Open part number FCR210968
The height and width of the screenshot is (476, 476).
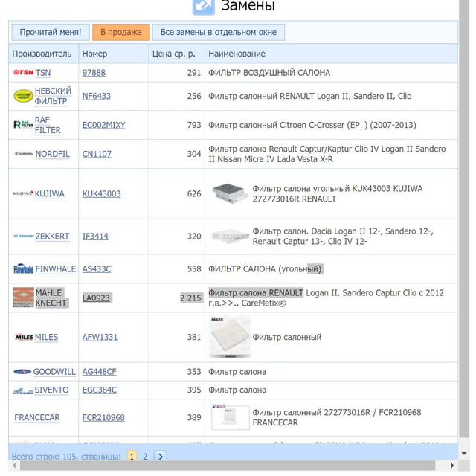103,418
